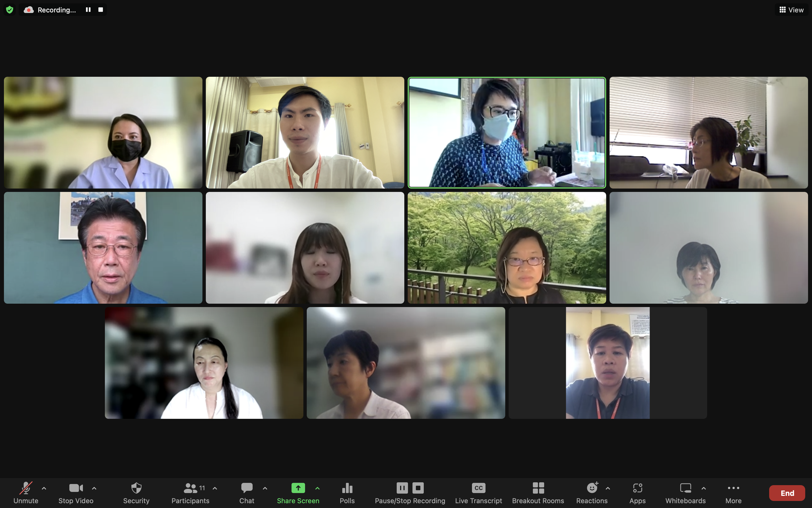Open video options arrow beside Stop Video
Screen dimensions: 812x508
pyautogui.click(x=94, y=488)
